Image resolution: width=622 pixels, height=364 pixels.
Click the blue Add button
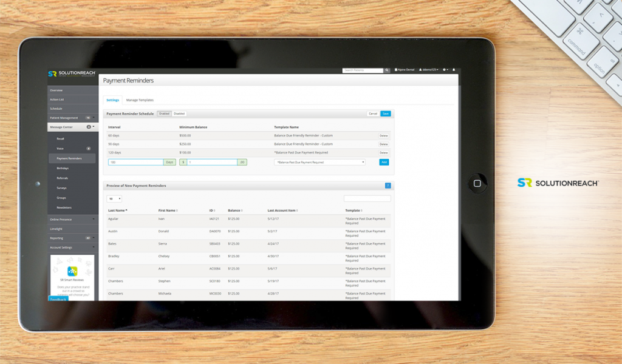pos(384,162)
